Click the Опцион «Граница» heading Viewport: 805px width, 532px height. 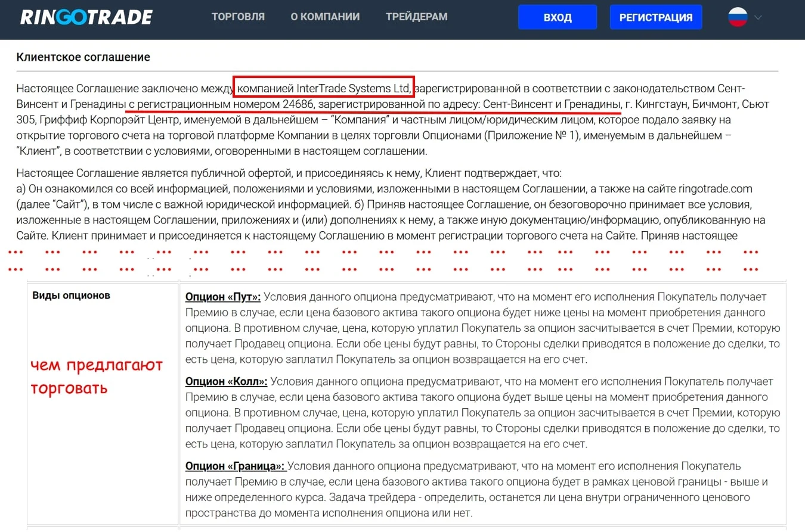click(x=236, y=466)
